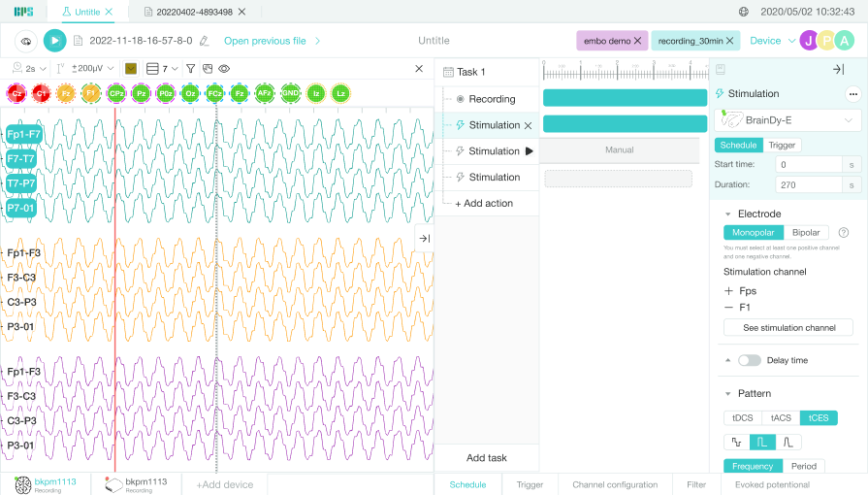
Task: Switch Stimulation panel to Schedule mode
Action: 738,146
